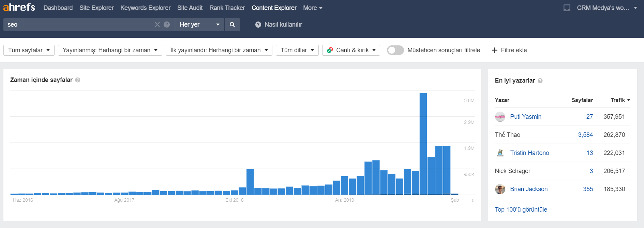Click the plus icon for Filtre ekle
Image resolution: width=644 pixels, height=228 pixels.
(x=494, y=50)
